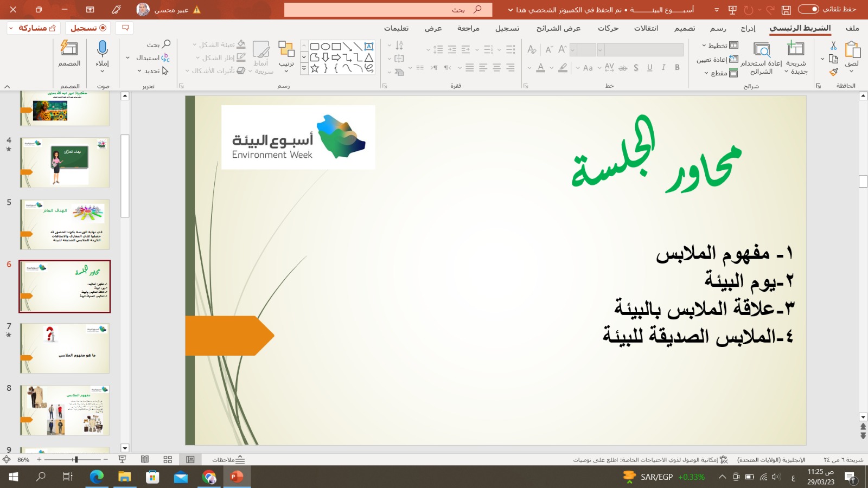Viewport: 868px width, 488px height.
Task: Open the Transitions (انتقالات) tab
Action: point(646,28)
